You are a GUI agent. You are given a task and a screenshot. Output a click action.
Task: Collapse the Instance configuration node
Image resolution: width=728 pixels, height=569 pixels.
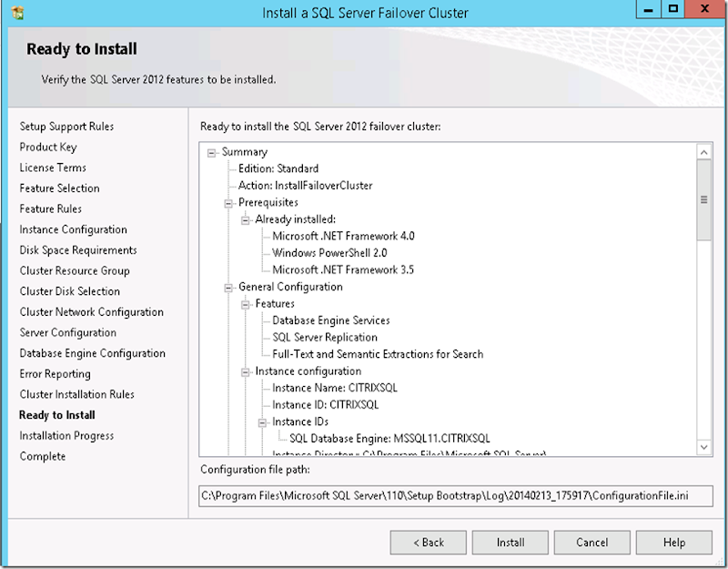click(246, 372)
